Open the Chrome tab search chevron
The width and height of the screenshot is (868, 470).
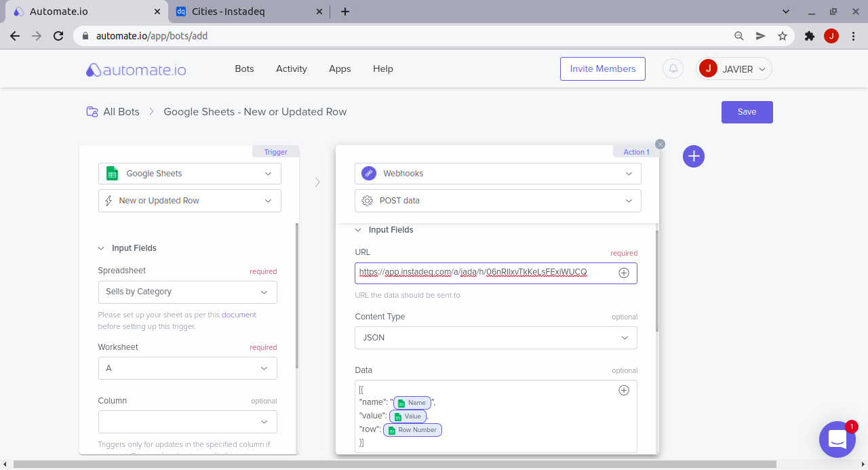(x=786, y=12)
